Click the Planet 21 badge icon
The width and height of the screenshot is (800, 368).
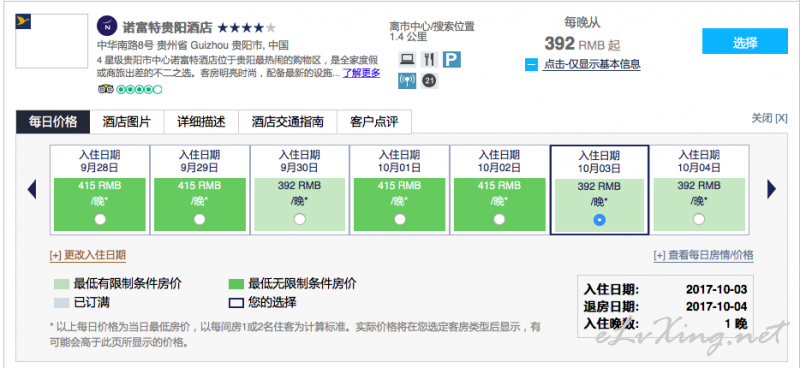[430, 81]
